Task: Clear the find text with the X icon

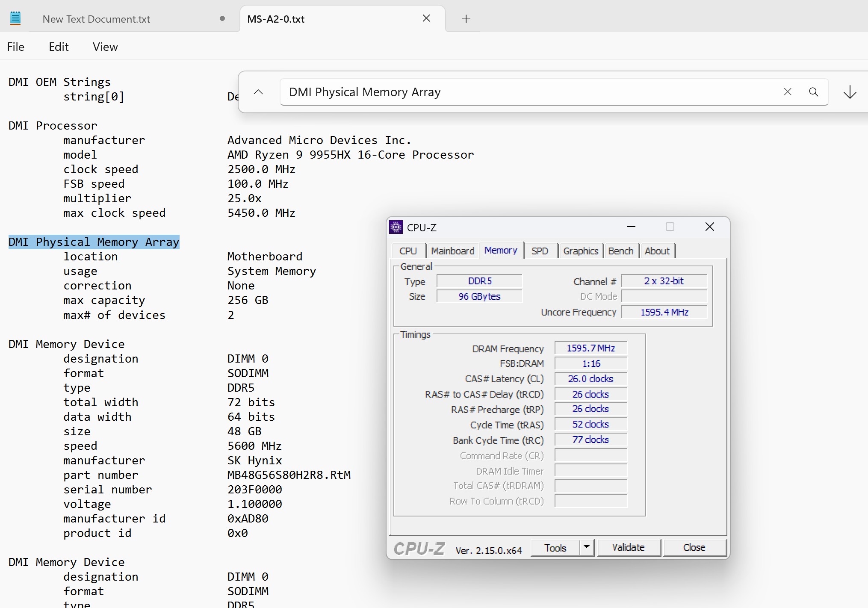Action: (x=787, y=92)
